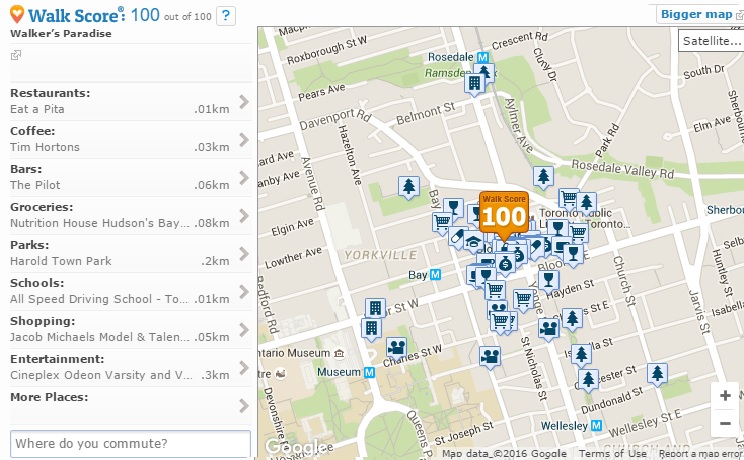
Task: Click the Bay subway M icon
Action: (435, 274)
